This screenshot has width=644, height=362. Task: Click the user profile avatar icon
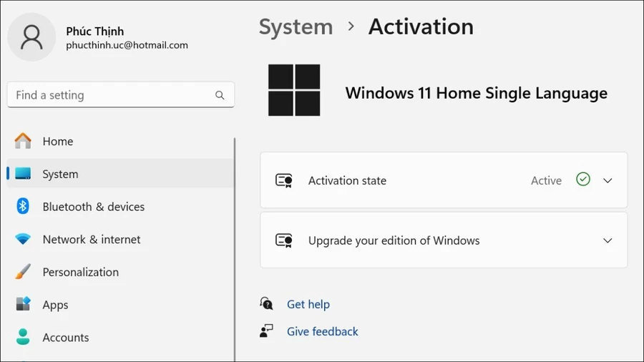click(31, 37)
